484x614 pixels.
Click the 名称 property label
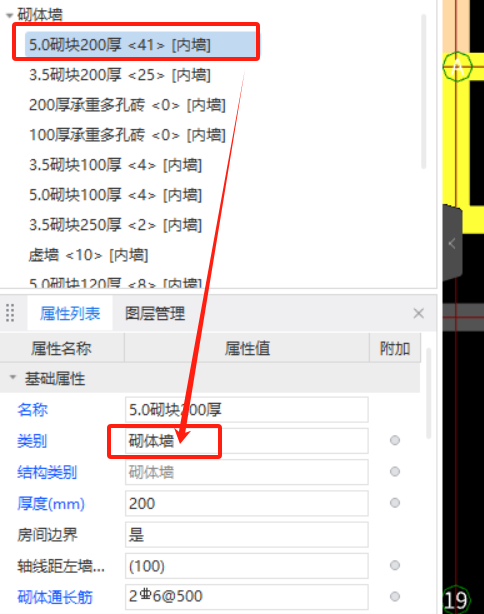[x=33, y=410]
